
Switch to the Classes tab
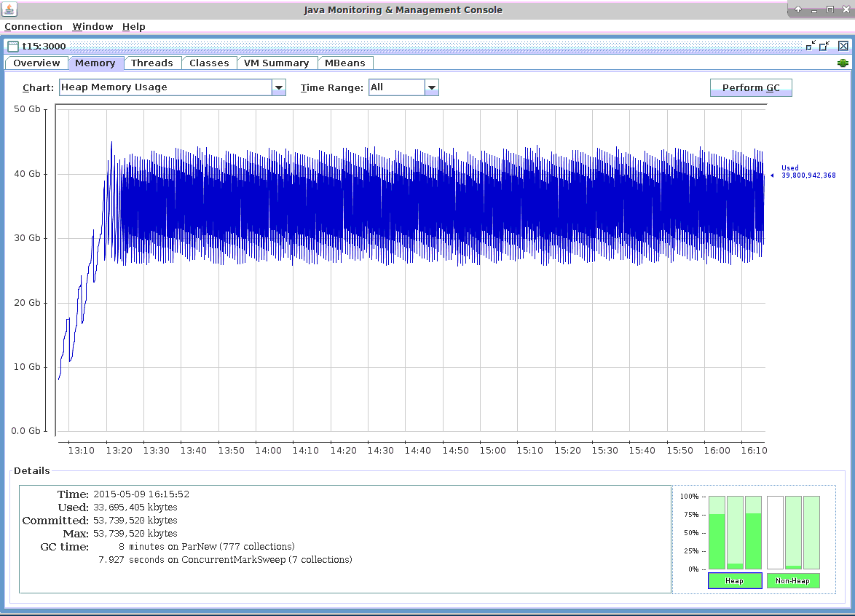(x=209, y=63)
